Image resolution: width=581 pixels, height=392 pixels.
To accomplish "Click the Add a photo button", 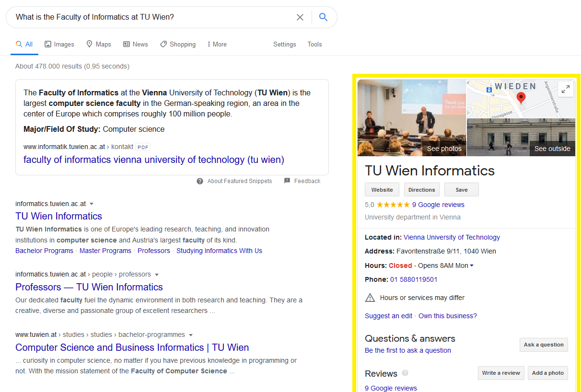I will 548,373.
